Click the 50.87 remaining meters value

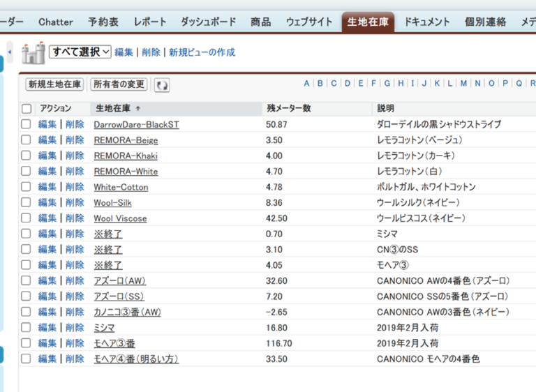(276, 125)
